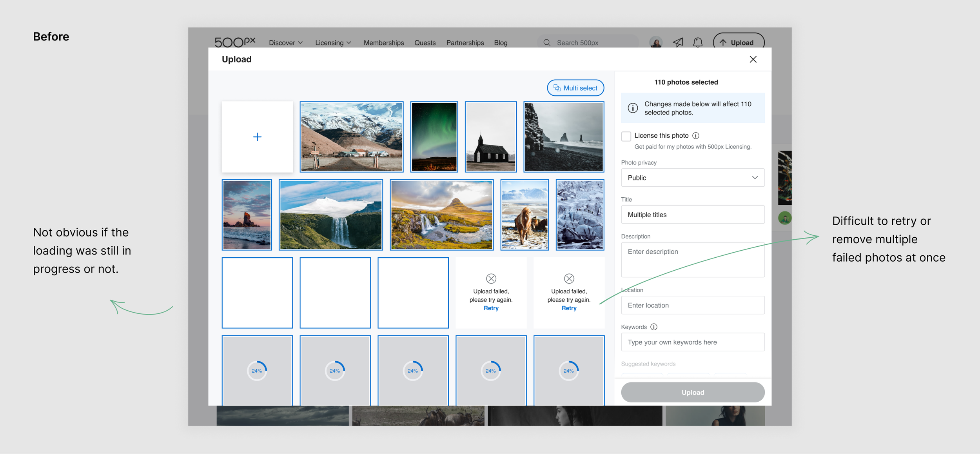980x455 pixels.
Task: Click the user profile avatar
Action: coord(656,42)
